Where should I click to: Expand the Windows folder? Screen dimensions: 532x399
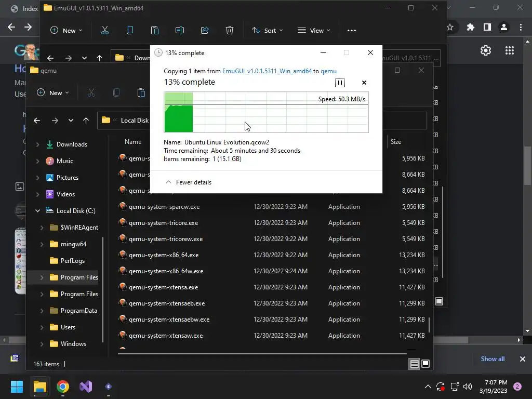42,344
